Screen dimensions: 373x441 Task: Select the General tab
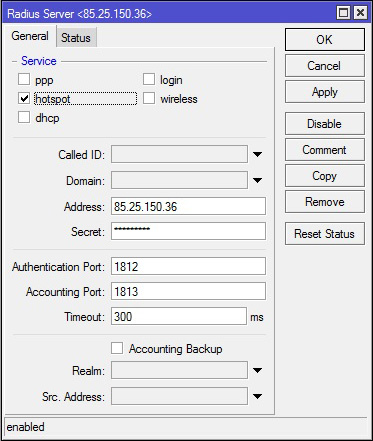click(30, 36)
